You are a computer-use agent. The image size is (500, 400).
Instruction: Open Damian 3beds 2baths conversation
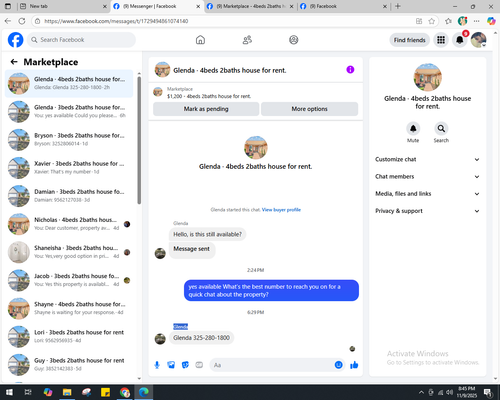69,196
